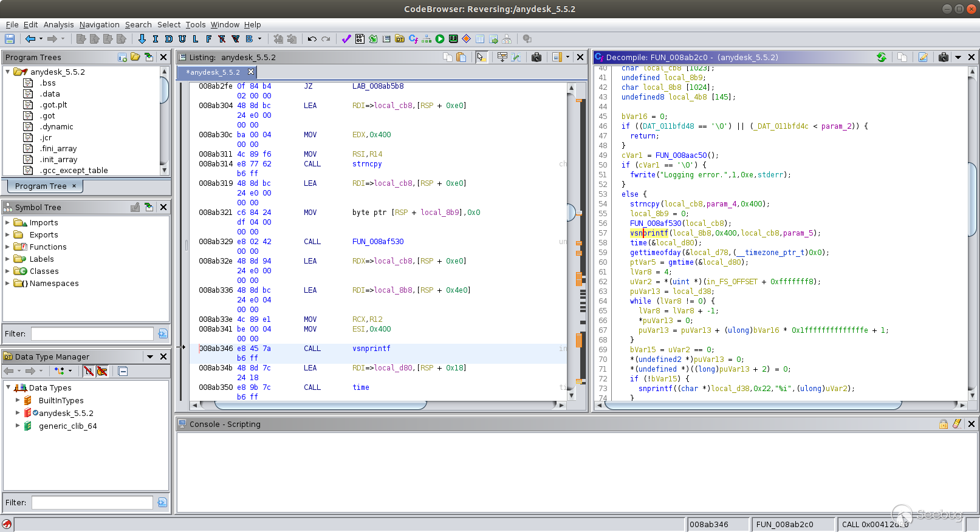Collapse the anydesk_5.5.2 root in Program Trees
Screen dimensions: 980x532
pyautogui.click(x=8, y=72)
